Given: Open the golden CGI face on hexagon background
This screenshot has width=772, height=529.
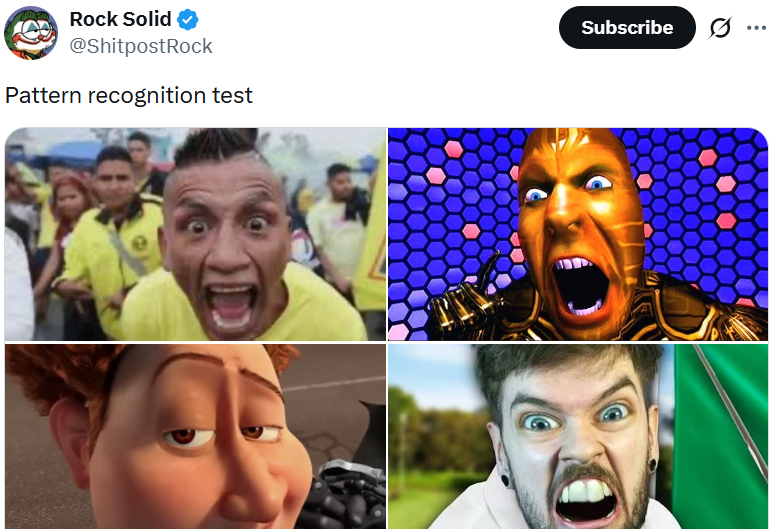Looking at the screenshot, I should (578, 234).
